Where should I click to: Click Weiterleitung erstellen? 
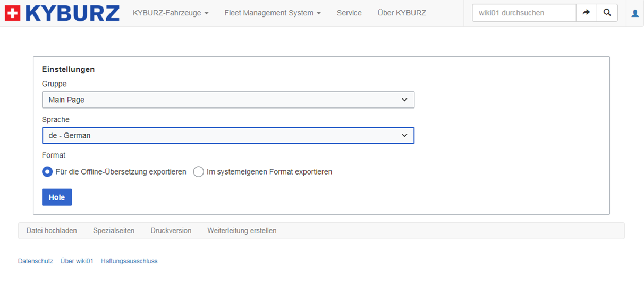click(242, 230)
